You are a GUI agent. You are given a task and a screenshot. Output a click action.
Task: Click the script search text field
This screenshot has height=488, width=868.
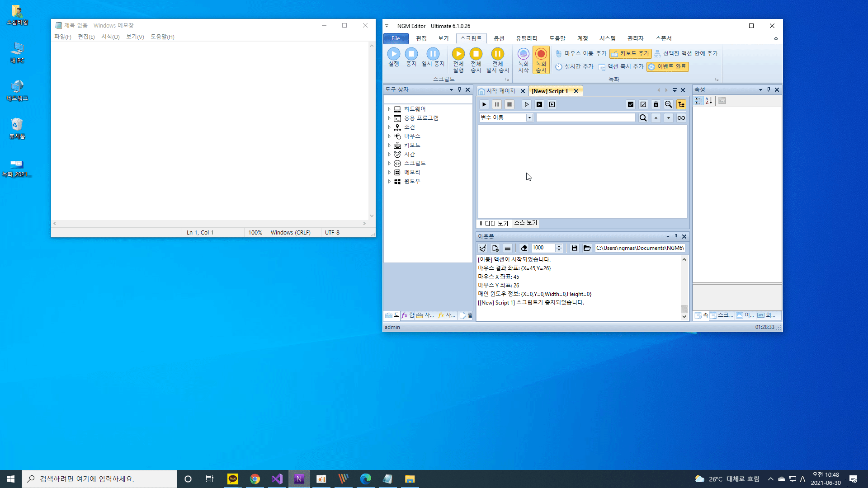click(x=585, y=118)
